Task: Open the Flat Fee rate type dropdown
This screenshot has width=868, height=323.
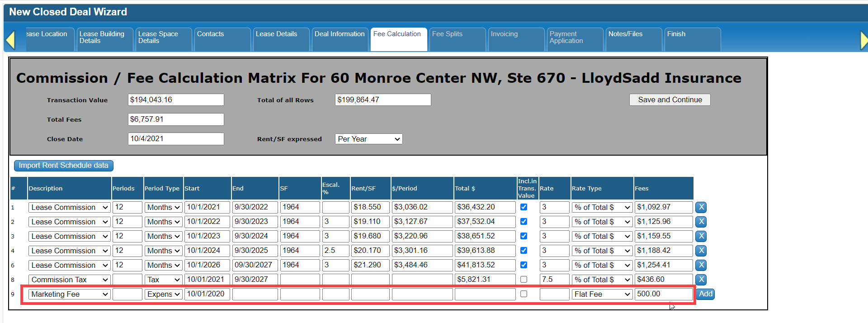Action: (x=602, y=294)
